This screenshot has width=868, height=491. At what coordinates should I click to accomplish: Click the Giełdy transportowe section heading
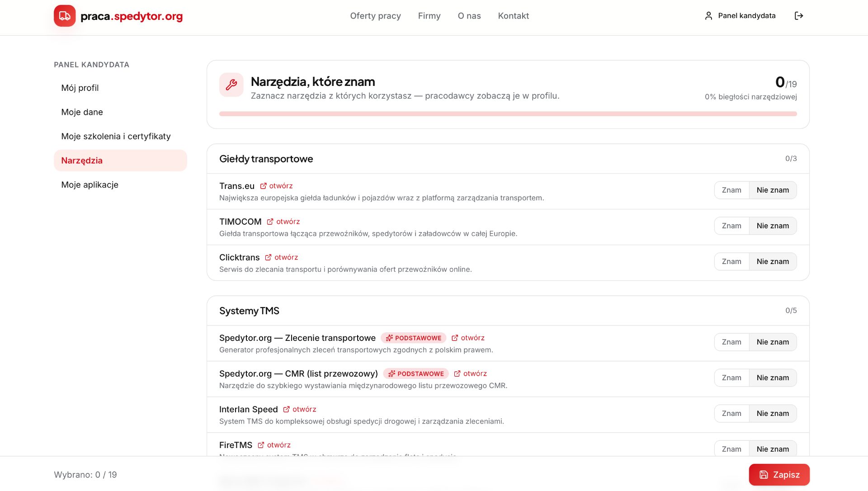pos(266,159)
